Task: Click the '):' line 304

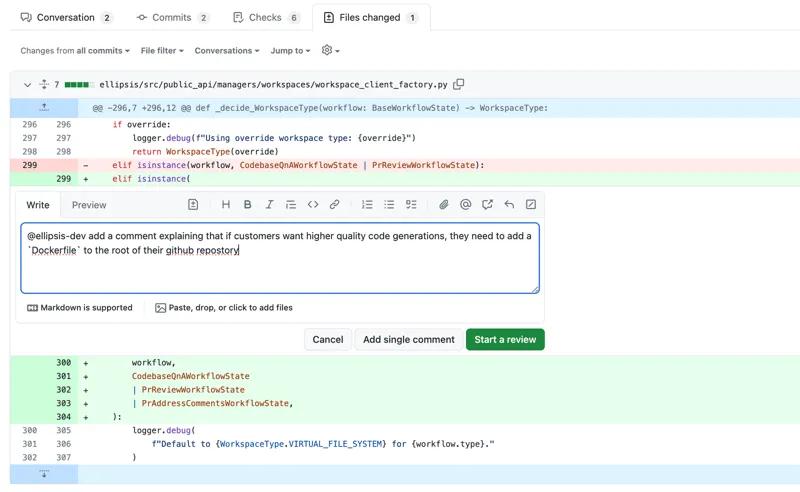Action: 117,417
